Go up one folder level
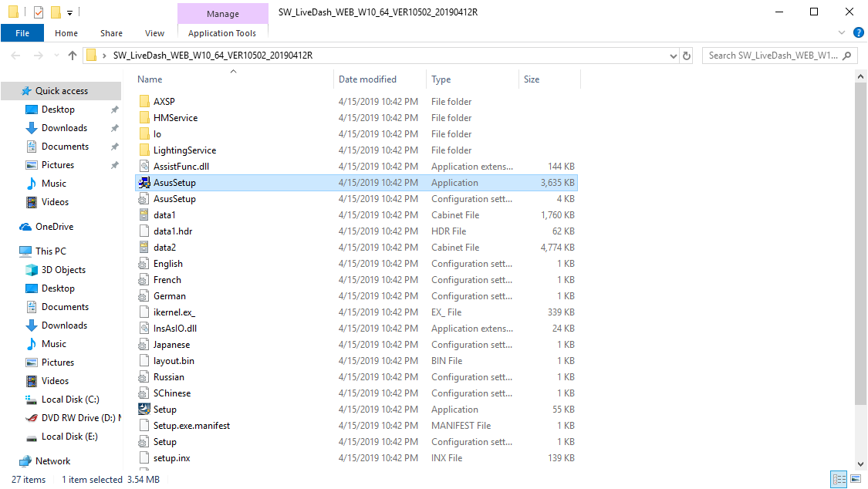Image resolution: width=868 pixels, height=489 pixels. [x=73, y=56]
